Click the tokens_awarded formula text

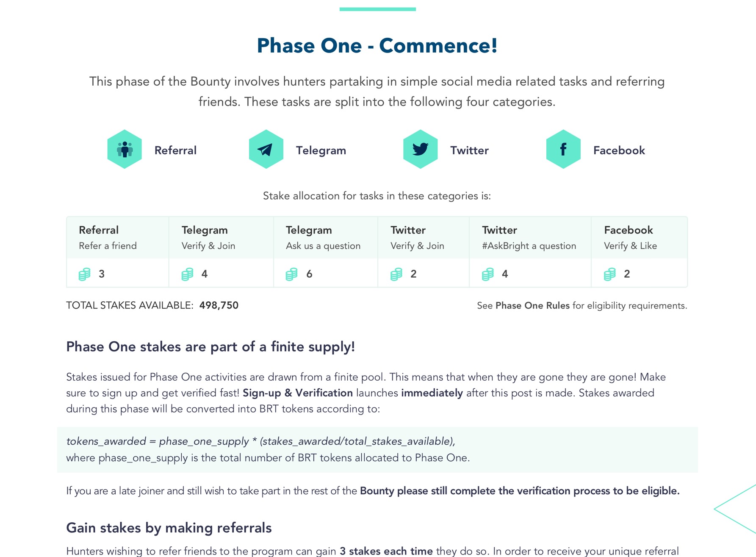[261, 441]
